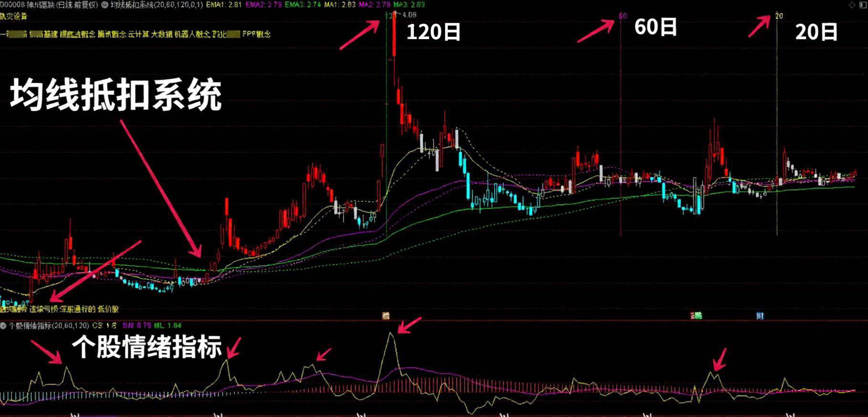Click the 4.08 high price label
The height and width of the screenshot is (417, 868).
coord(409,15)
